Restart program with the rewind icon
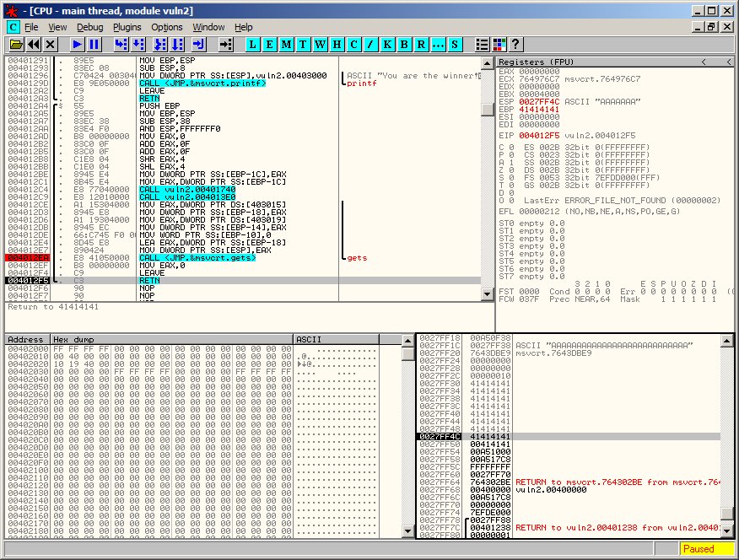The width and height of the screenshot is (739, 560). point(34,44)
